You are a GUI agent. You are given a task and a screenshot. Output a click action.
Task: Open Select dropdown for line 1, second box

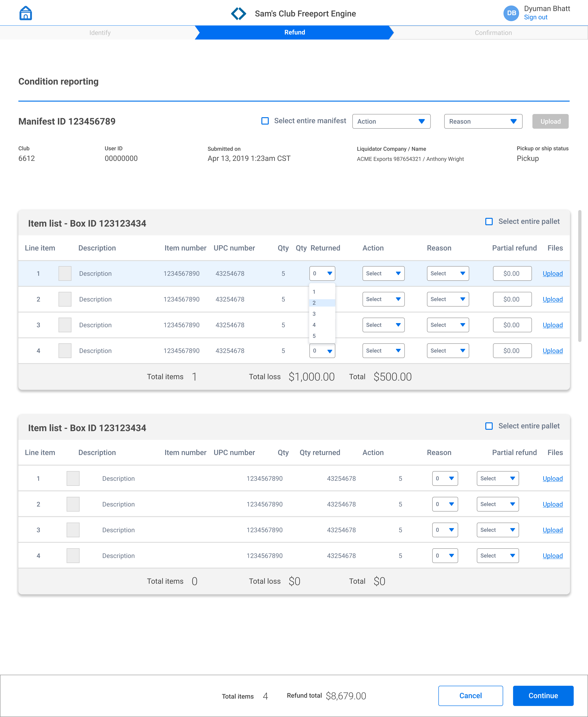[x=498, y=478]
